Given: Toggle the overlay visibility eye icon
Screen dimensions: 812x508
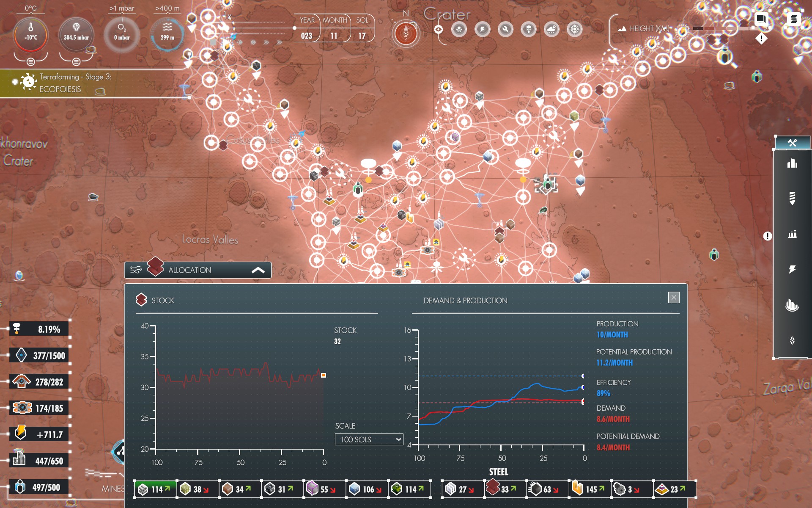Looking at the screenshot, I should (439, 29).
